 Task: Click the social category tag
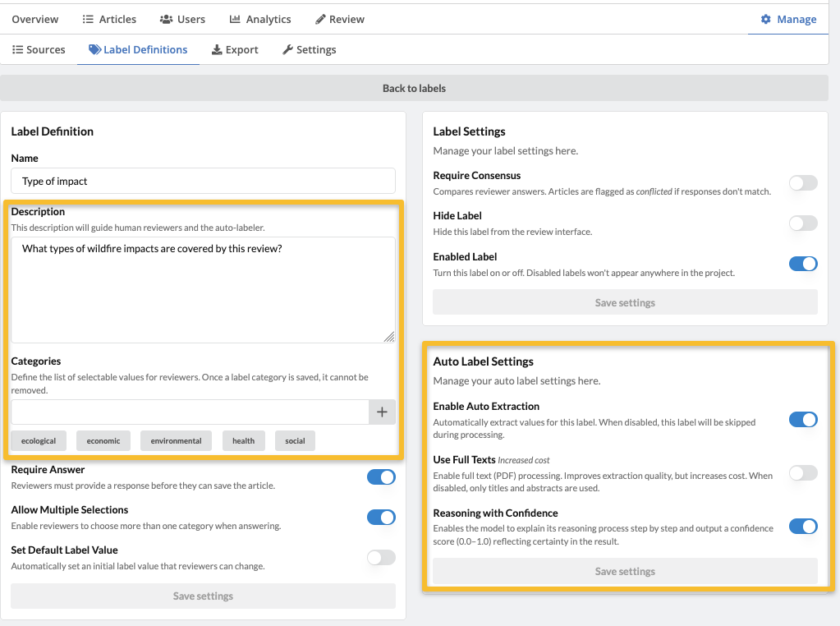[295, 440]
